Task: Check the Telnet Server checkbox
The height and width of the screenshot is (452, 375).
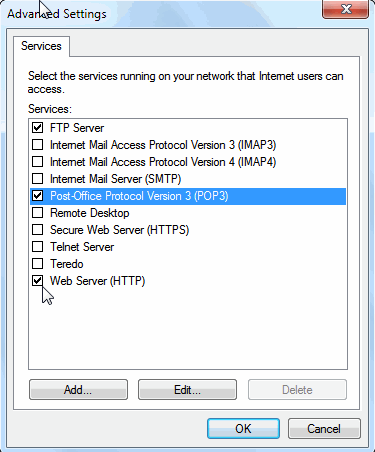Action: [x=37, y=247]
